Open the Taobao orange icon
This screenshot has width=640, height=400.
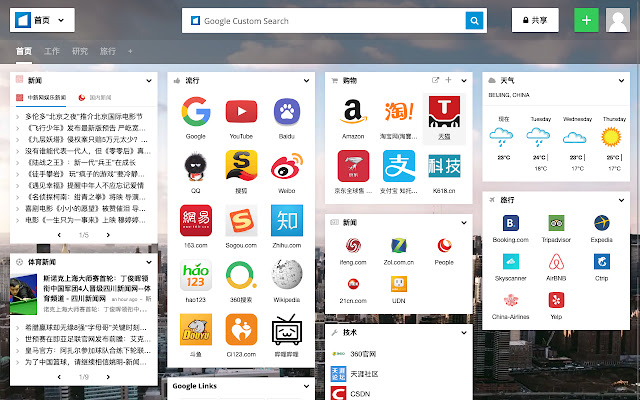[x=399, y=111]
